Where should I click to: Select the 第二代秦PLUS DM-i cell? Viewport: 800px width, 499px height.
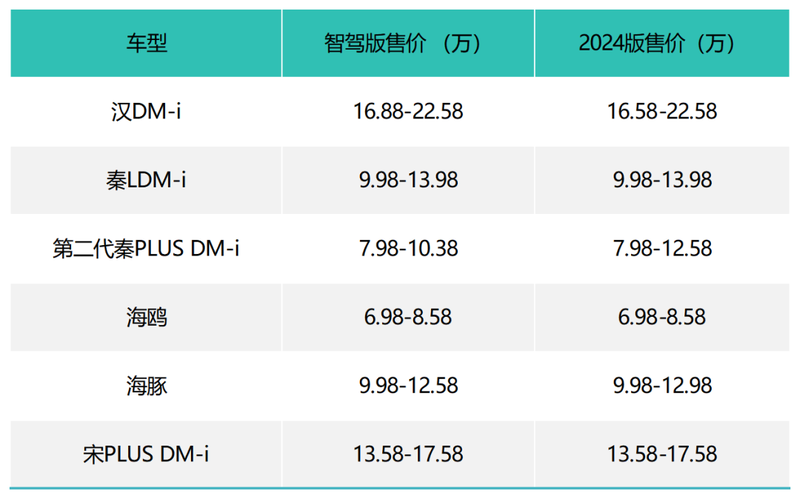146,248
